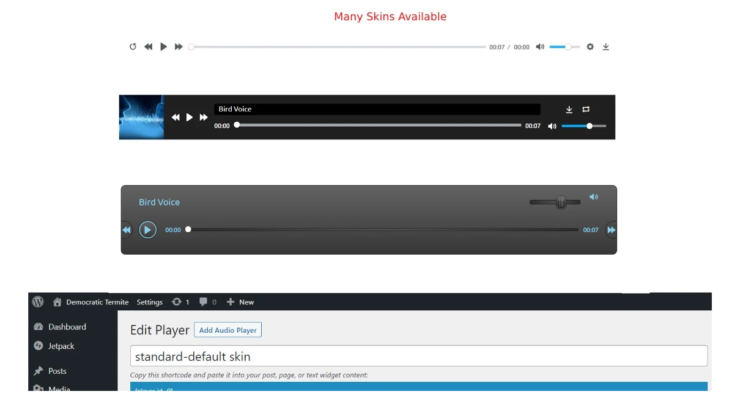Viewport: 738px width, 400px height.
Task: Click rewind button in the black player
Action: click(176, 117)
